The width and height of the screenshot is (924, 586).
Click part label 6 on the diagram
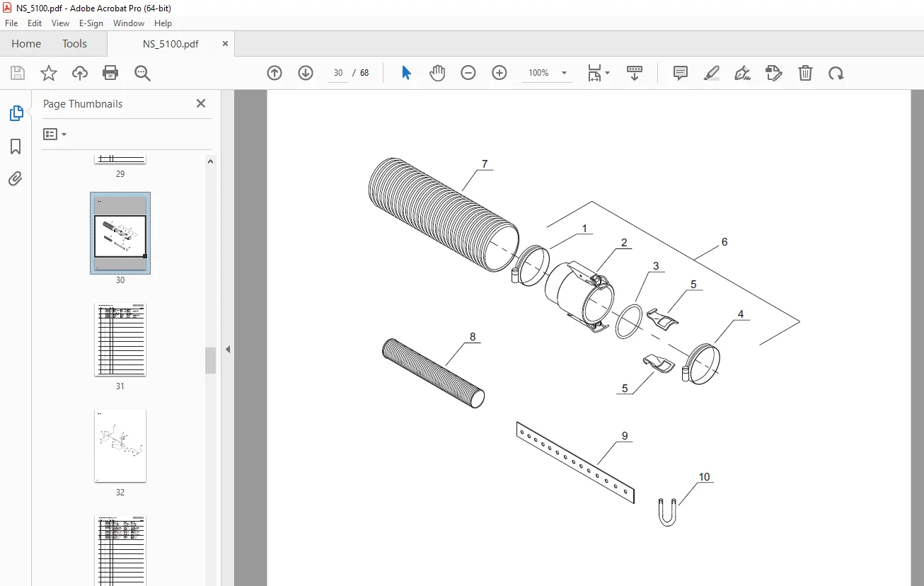(724, 242)
